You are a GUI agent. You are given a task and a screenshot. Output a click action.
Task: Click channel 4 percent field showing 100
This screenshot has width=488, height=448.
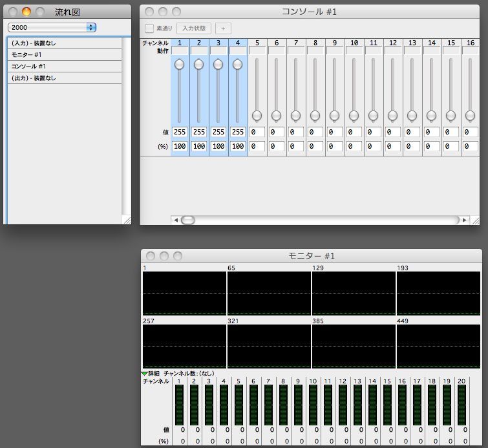[238, 146]
